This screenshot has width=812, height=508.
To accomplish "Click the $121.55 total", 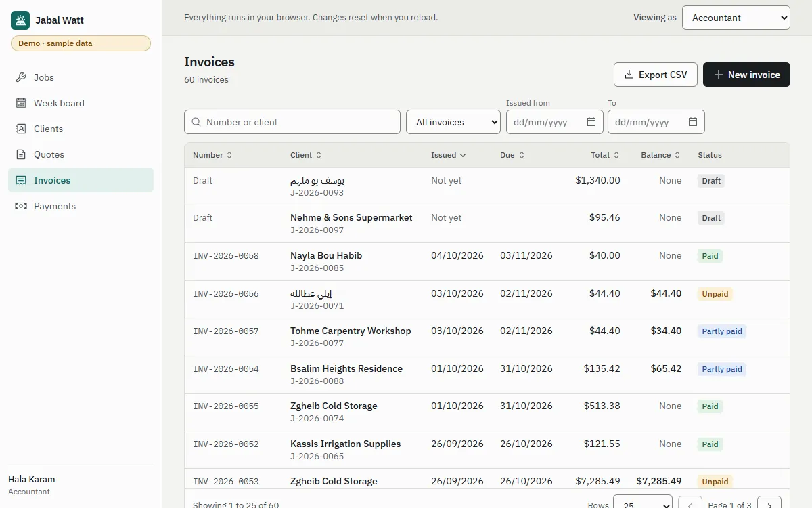I will [x=602, y=444].
